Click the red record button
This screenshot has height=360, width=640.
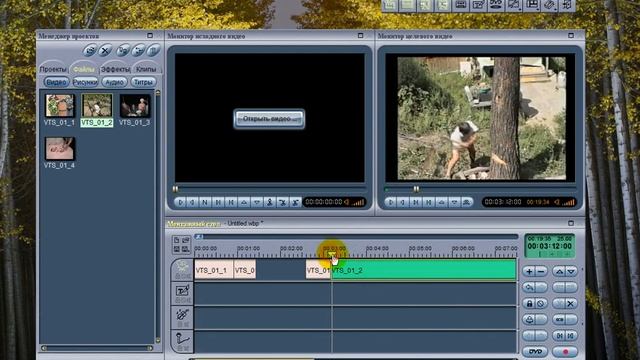[x=565, y=351]
